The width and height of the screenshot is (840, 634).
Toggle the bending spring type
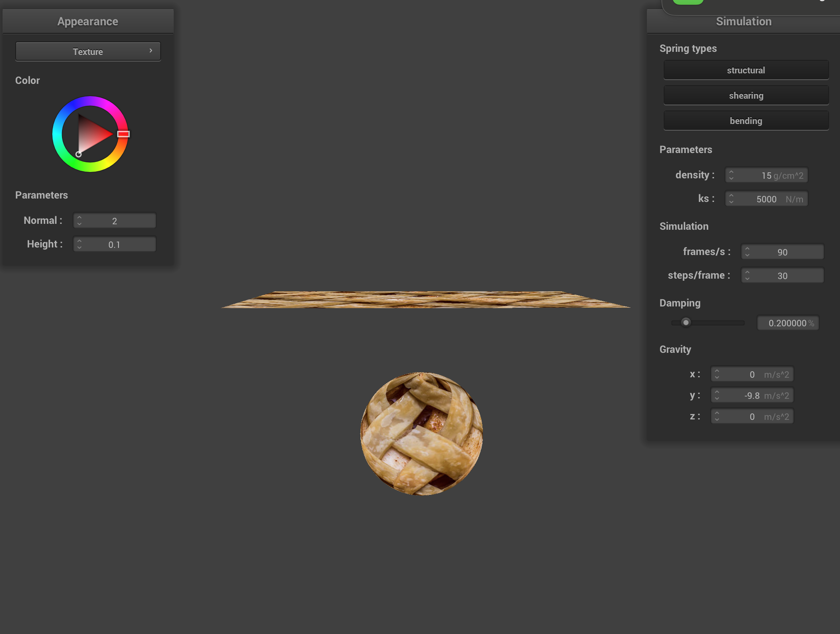(746, 121)
